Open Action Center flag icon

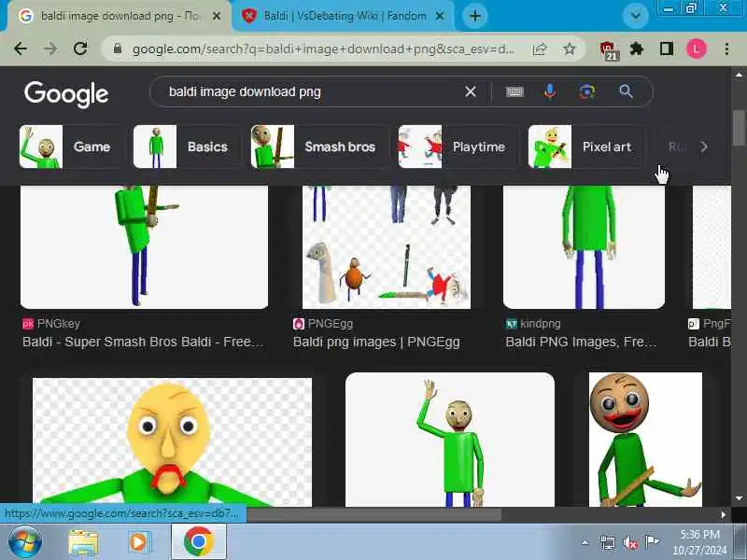[x=651, y=541]
